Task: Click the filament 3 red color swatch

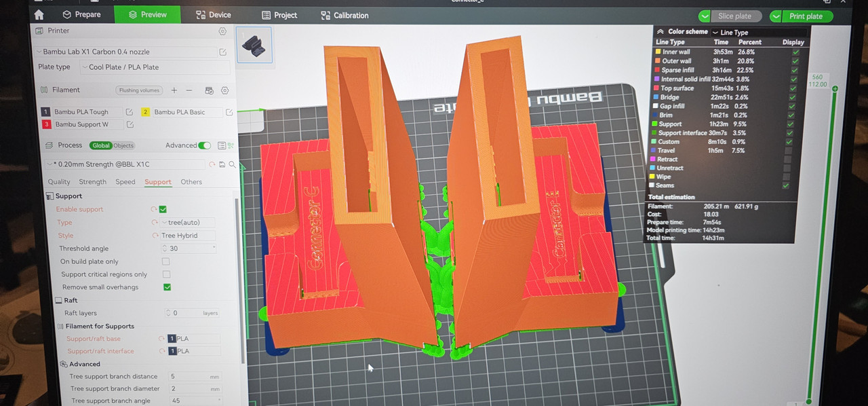Action: click(x=47, y=125)
